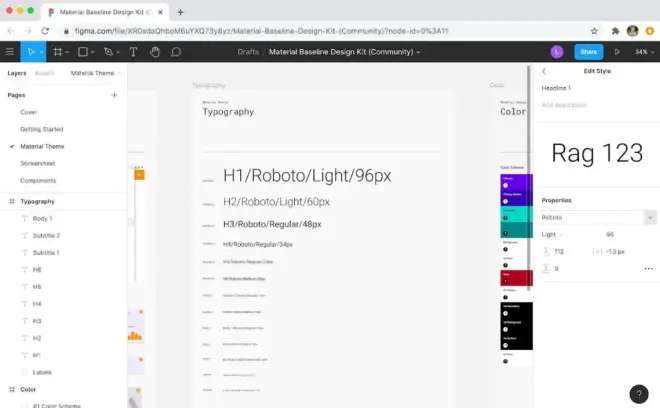Select the Labels layer
Screen dimensions: 660x408
point(42,373)
